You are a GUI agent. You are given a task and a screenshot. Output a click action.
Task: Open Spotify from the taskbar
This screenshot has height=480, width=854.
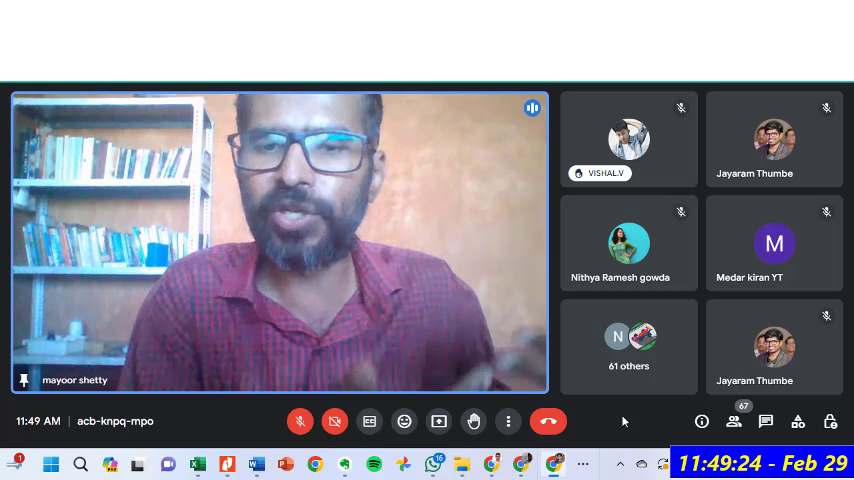(x=374, y=464)
